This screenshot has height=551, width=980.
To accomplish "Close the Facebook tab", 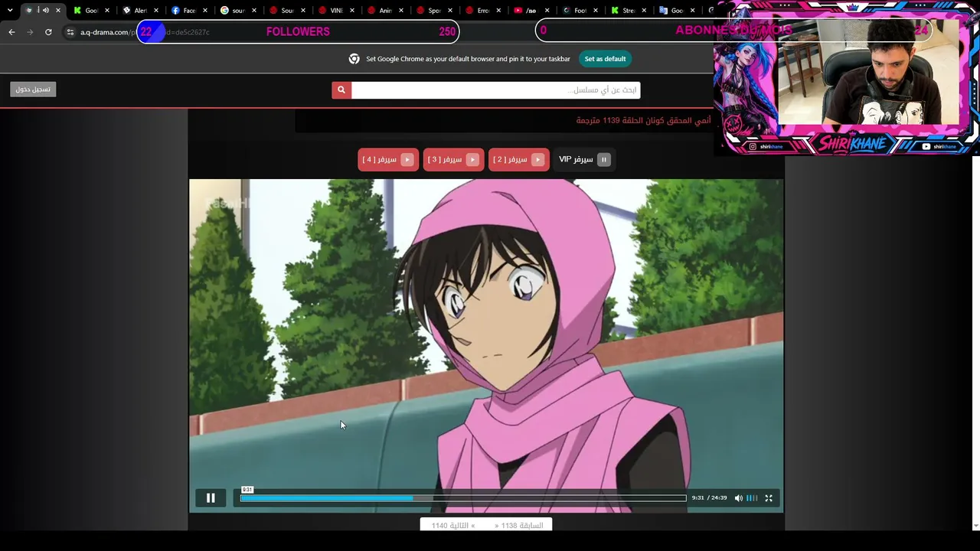I will 204,11.
